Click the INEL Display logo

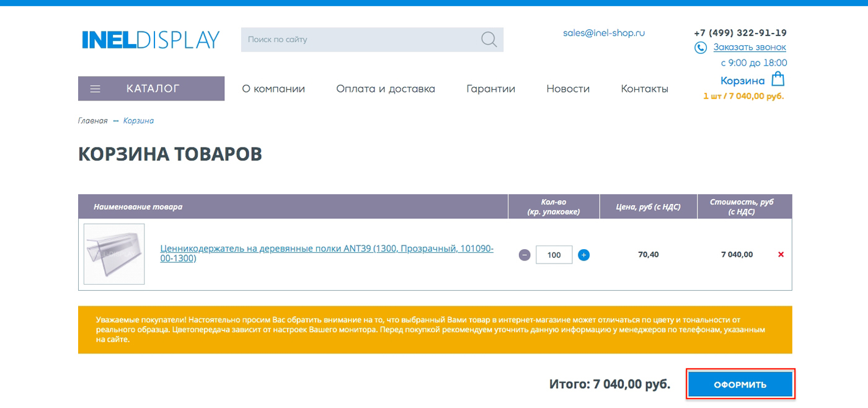pyautogui.click(x=151, y=40)
